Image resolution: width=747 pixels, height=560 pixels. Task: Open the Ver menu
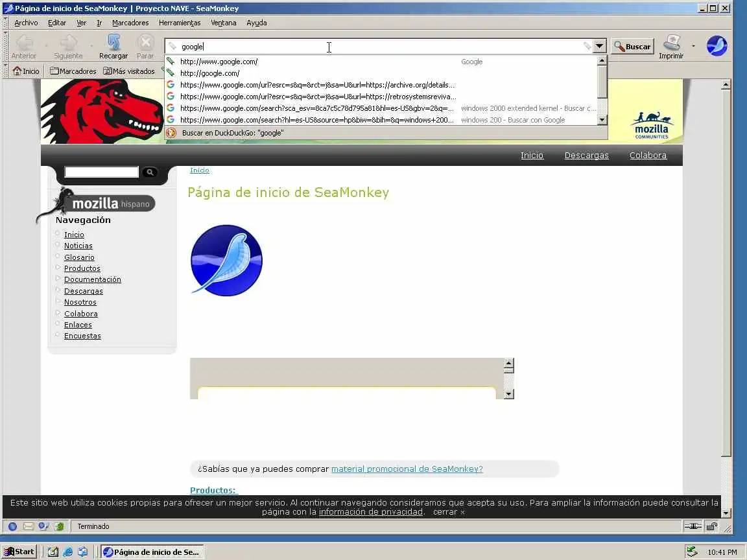pyautogui.click(x=82, y=23)
